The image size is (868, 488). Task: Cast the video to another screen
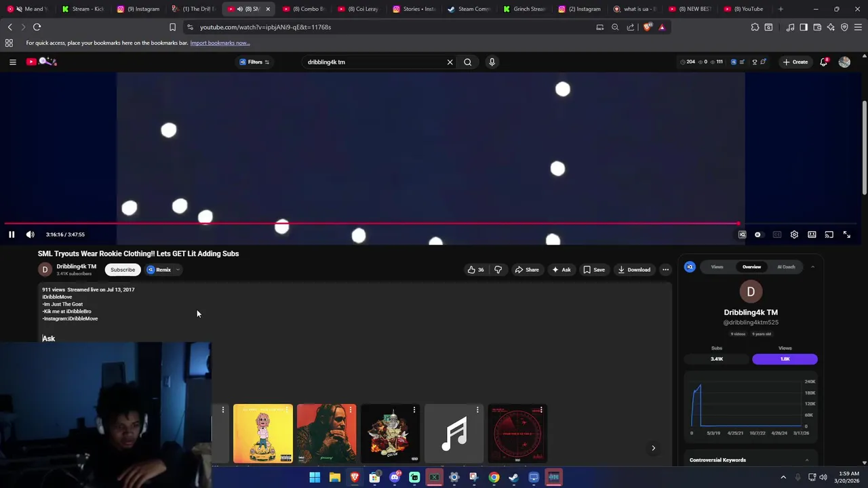coord(829,235)
